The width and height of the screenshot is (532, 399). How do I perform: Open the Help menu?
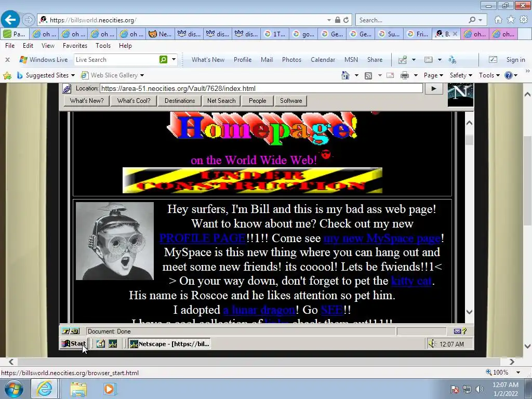(125, 46)
